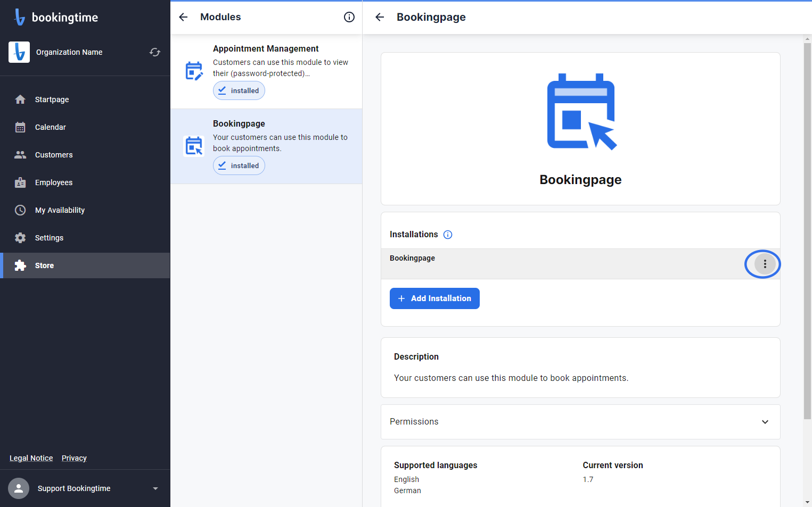Click the installed badge under Appointment Management
This screenshot has width=812, height=507.
tap(239, 90)
